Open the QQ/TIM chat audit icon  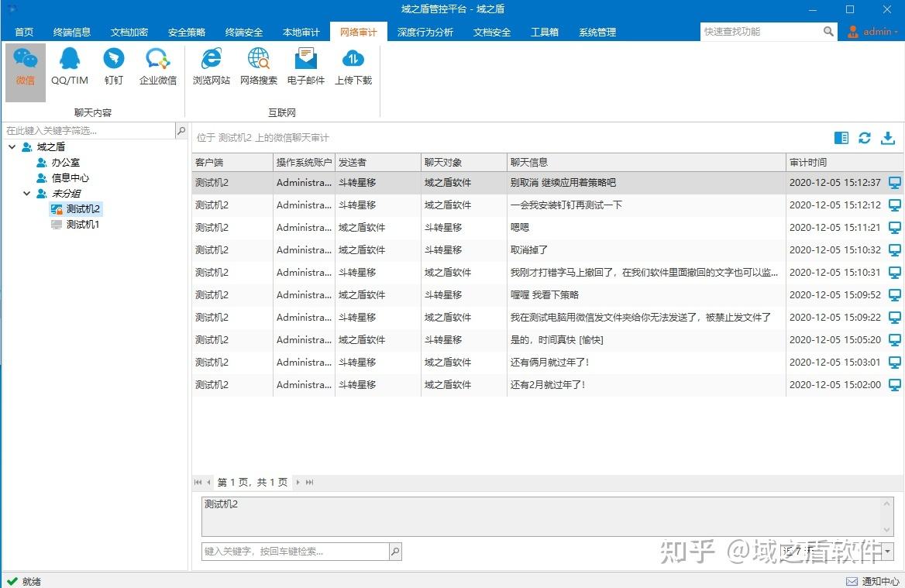tap(69, 67)
